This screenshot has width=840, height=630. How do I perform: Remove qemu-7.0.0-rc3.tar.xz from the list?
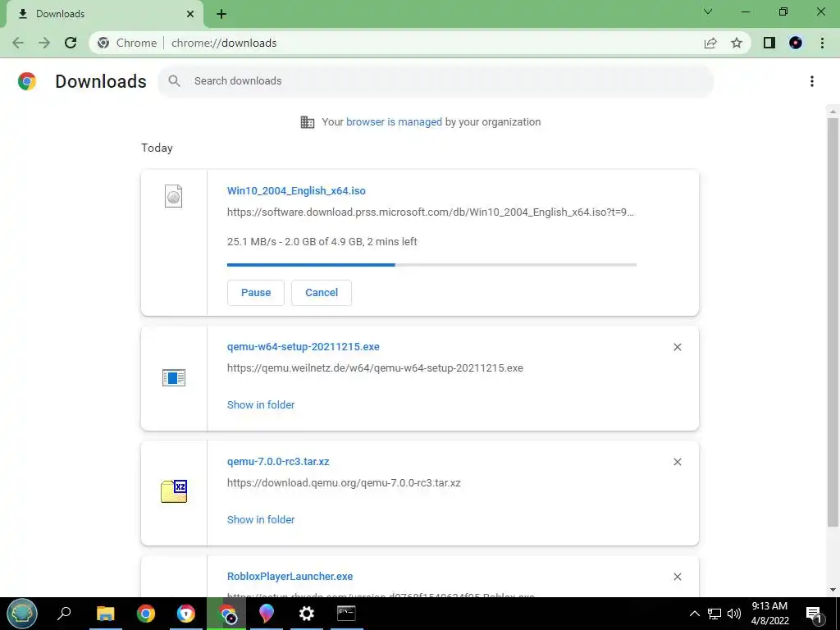pyautogui.click(x=677, y=462)
